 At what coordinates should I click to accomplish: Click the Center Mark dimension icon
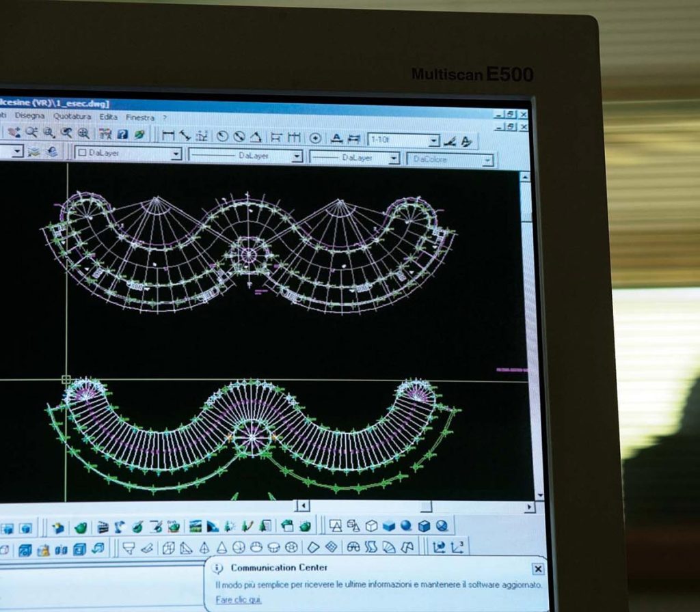pos(315,138)
